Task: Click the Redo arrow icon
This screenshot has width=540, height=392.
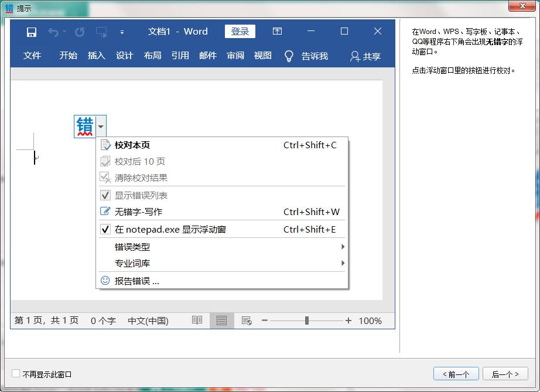Action: 79,31
